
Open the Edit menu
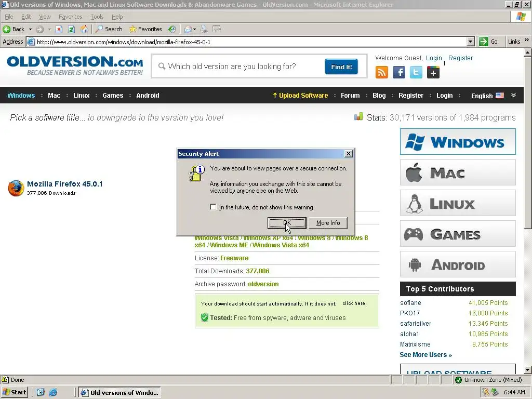point(26,17)
